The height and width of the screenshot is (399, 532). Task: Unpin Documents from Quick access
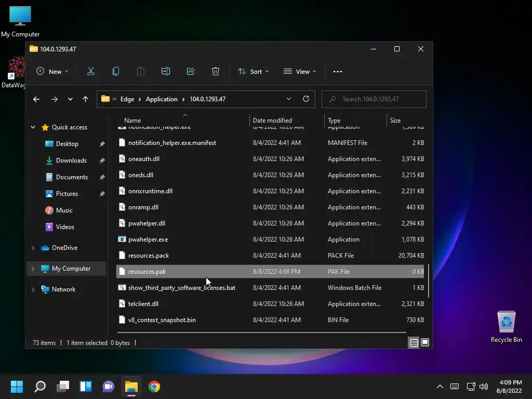[x=102, y=177]
